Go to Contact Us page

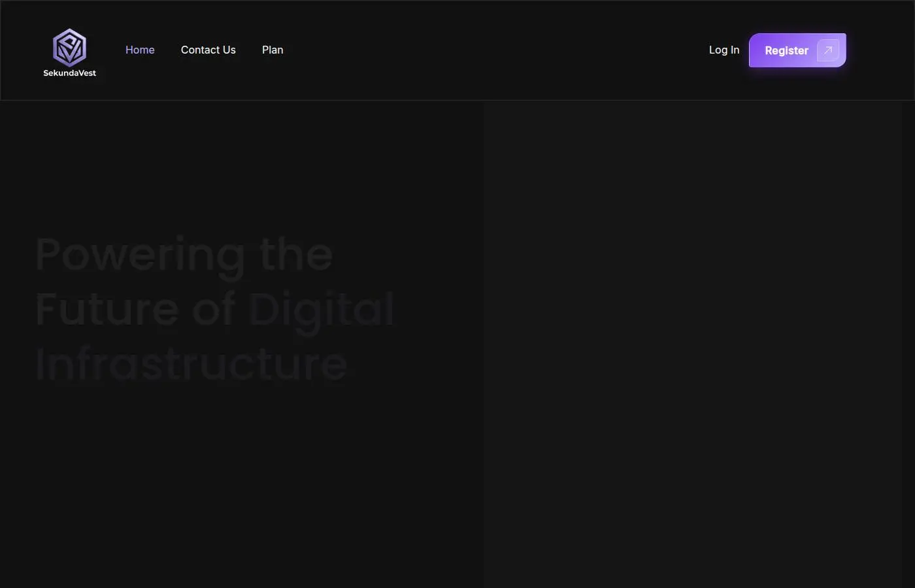pos(208,50)
